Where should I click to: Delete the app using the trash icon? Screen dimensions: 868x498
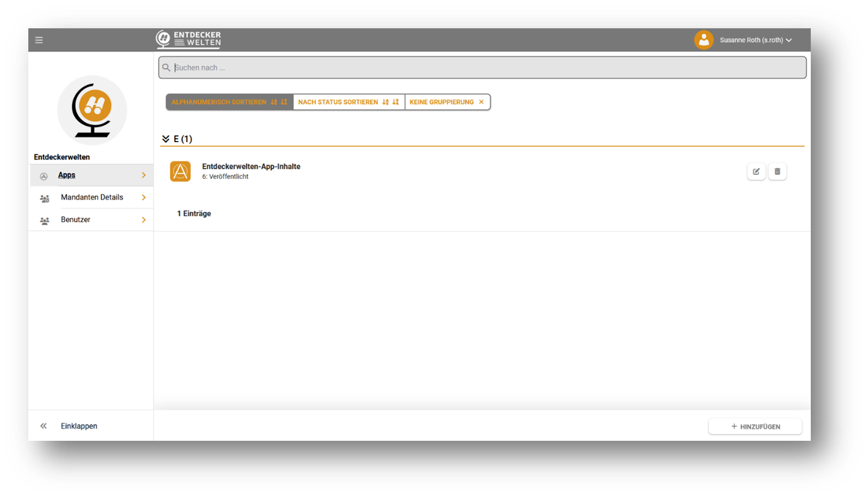(x=777, y=172)
